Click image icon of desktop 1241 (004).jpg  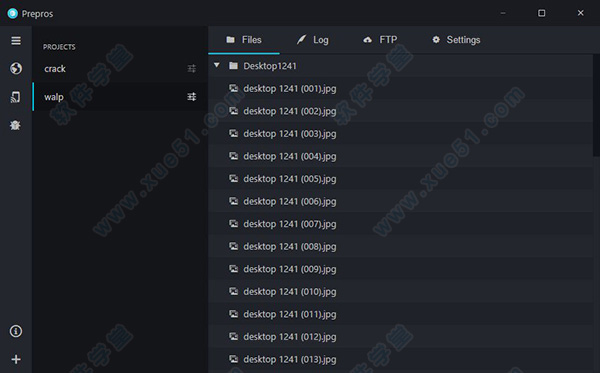point(233,156)
